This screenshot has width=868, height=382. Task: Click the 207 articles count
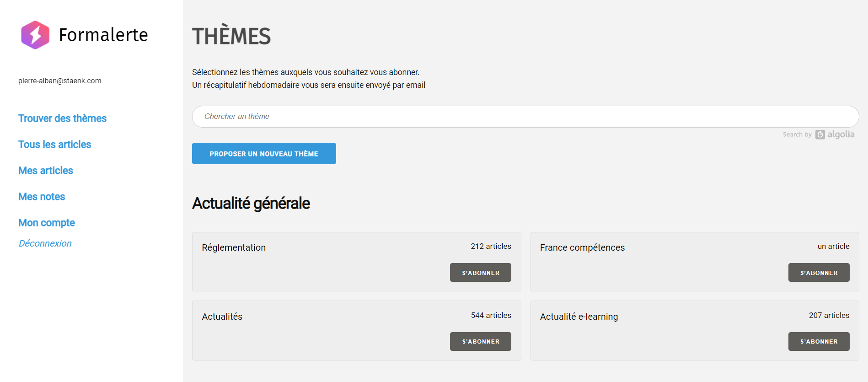(x=829, y=315)
